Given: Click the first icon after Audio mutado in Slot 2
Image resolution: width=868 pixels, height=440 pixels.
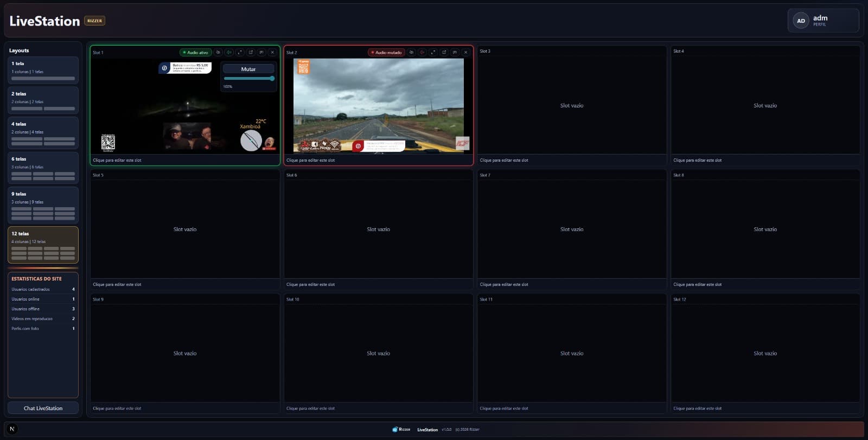Looking at the screenshot, I should (x=411, y=53).
